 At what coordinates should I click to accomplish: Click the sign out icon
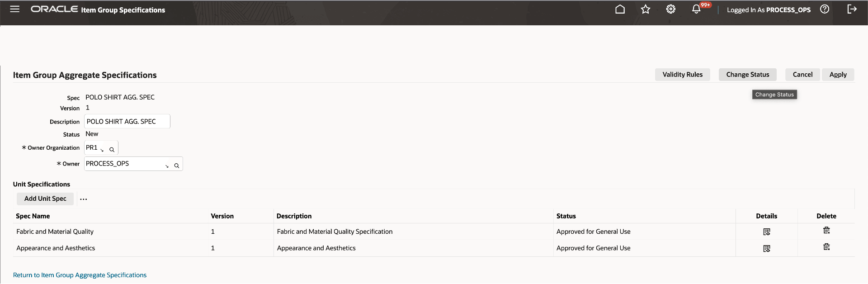click(x=853, y=9)
